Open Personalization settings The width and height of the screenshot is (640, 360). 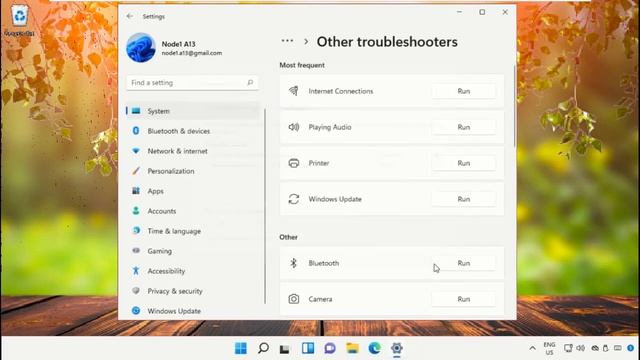point(193,171)
